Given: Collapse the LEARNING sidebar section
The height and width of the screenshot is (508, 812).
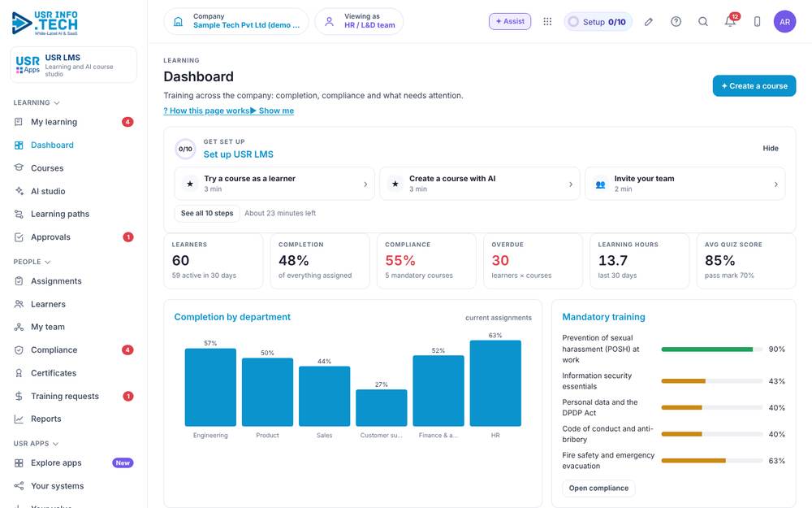Looking at the screenshot, I should coord(37,102).
